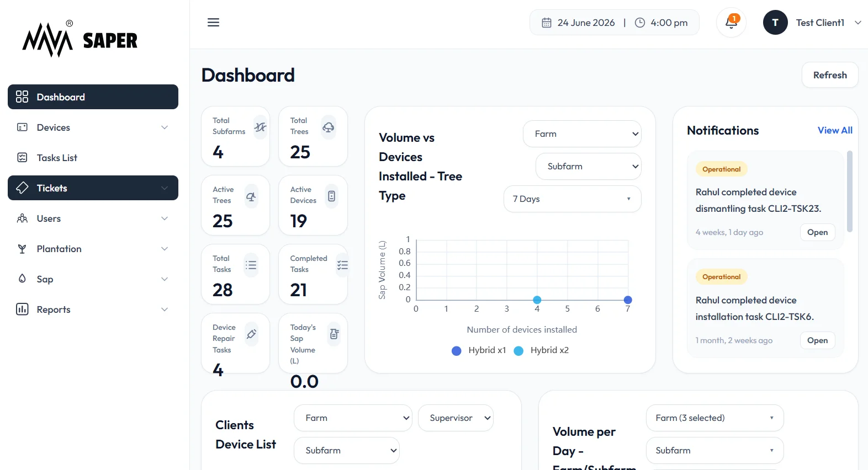Click the Device Repair Tasks tool icon
The width and height of the screenshot is (868, 470).
pos(251,334)
